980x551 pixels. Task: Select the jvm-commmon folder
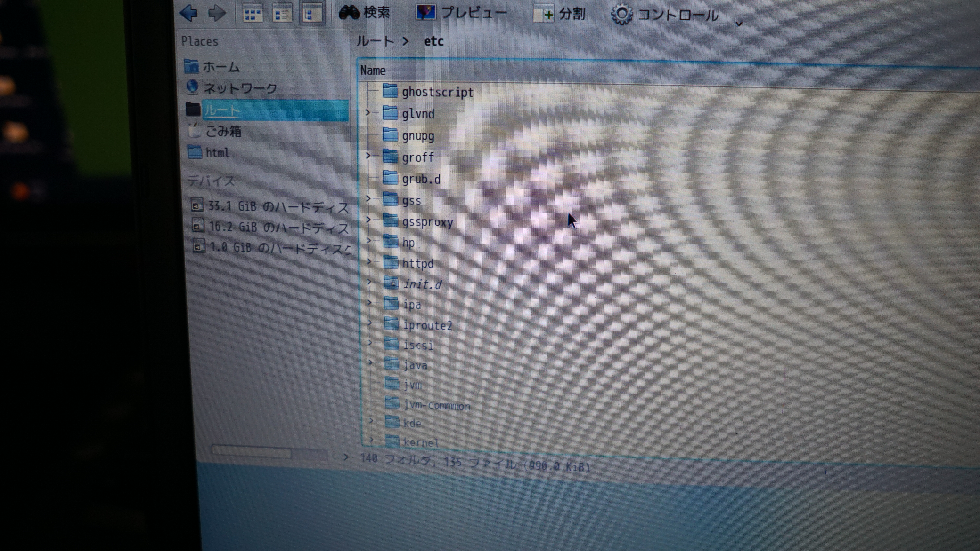coord(428,405)
